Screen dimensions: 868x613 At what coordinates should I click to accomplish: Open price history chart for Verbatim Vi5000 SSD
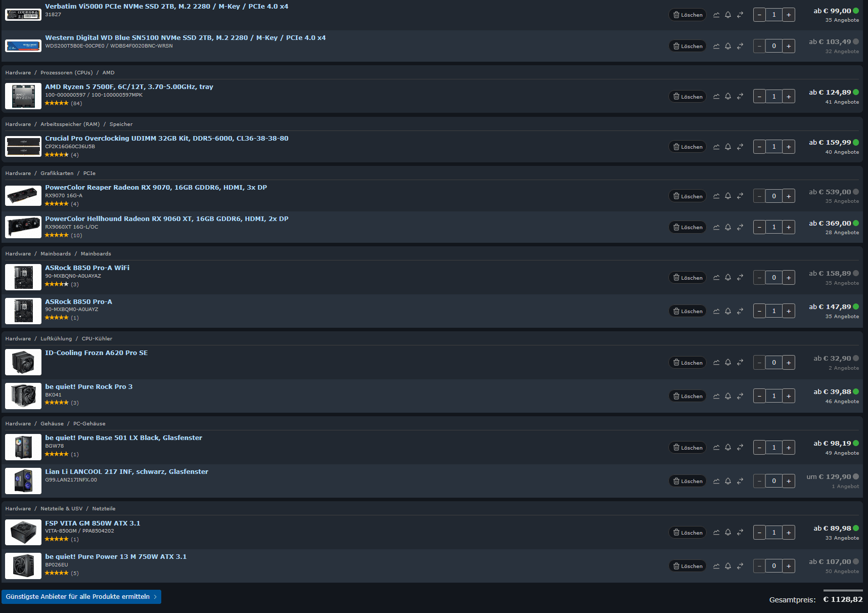[x=716, y=15]
